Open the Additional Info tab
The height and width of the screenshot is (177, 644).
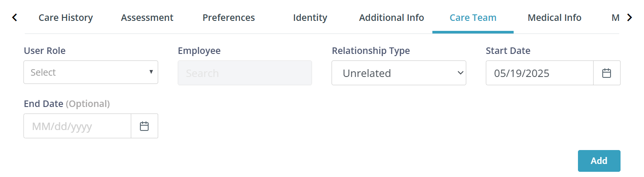coord(392,18)
